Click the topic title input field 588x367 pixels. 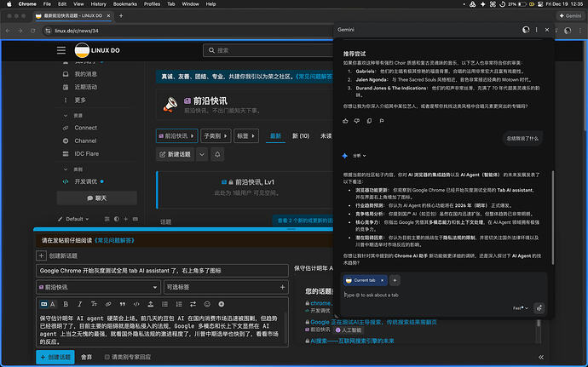tap(162, 271)
